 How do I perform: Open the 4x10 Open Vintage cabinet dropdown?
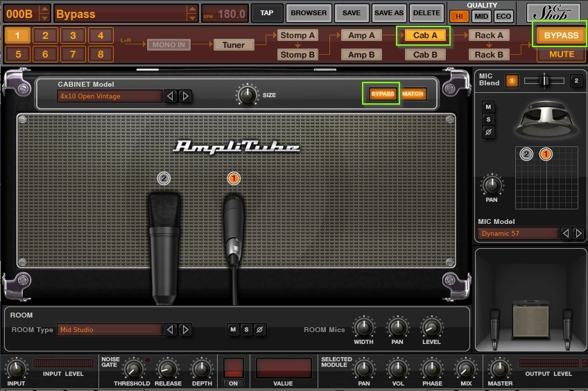click(x=110, y=96)
